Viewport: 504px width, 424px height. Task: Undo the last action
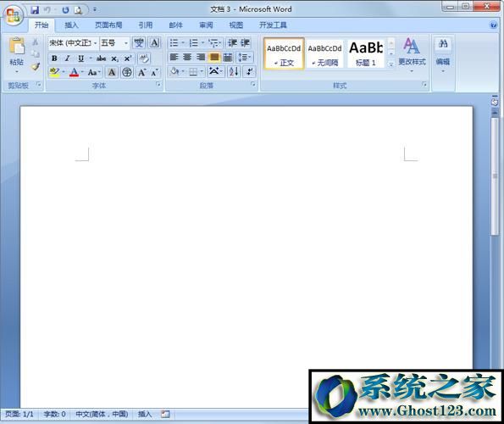(x=47, y=10)
